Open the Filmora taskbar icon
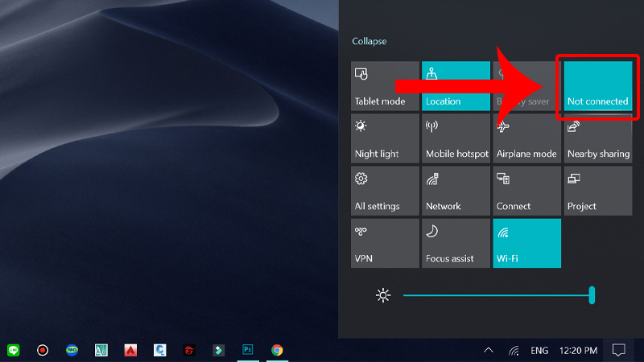This screenshot has width=644, height=362. 218,350
